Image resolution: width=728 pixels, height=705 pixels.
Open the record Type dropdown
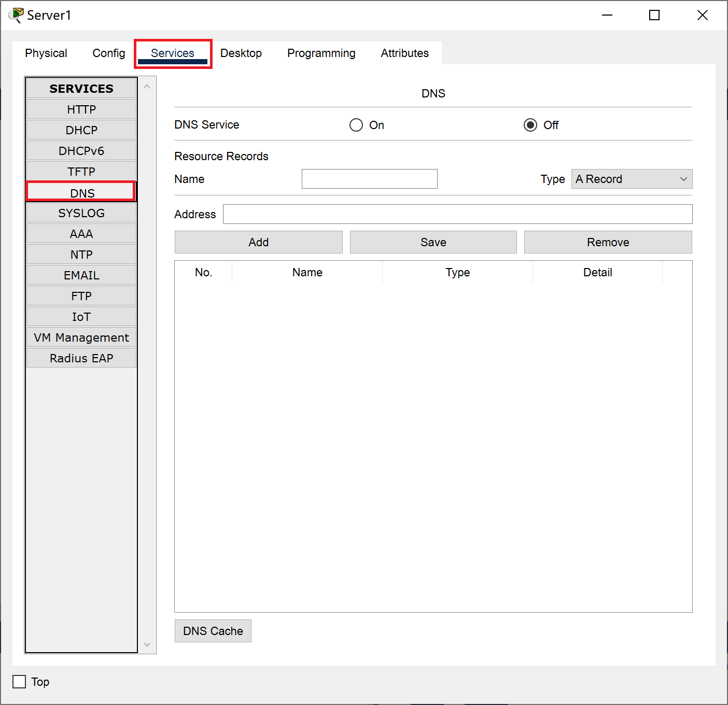click(631, 179)
